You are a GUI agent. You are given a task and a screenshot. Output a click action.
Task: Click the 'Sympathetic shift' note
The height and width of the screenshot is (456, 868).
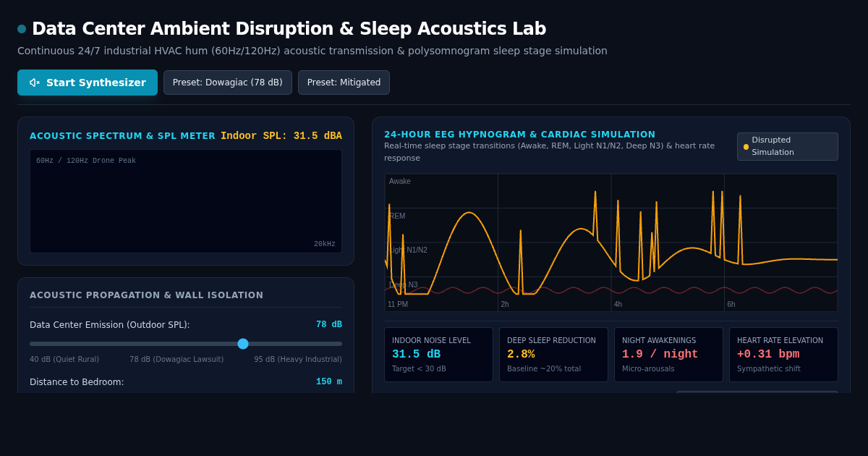coord(768,369)
